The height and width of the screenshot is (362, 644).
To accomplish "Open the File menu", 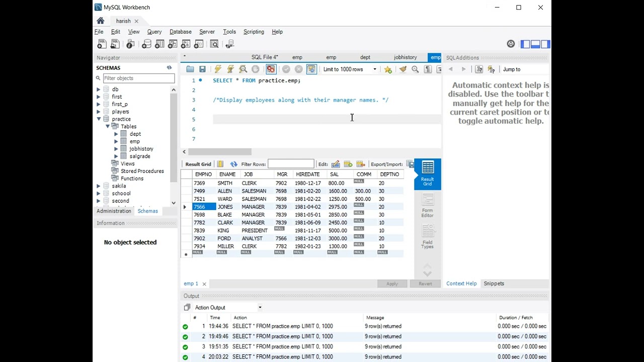I will coord(99,32).
